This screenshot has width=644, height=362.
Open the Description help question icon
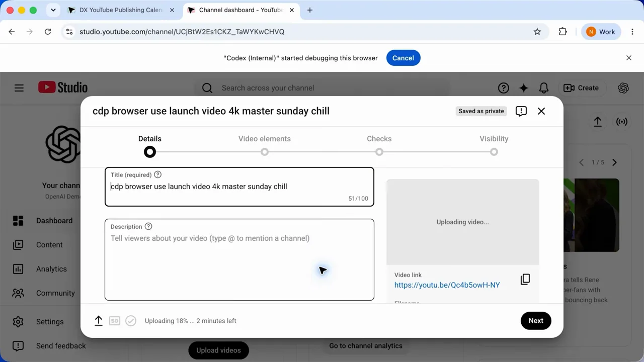[148, 226]
